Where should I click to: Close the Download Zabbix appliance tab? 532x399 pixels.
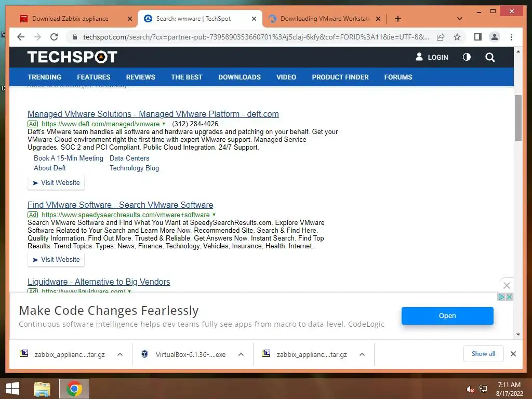[129, 19]
